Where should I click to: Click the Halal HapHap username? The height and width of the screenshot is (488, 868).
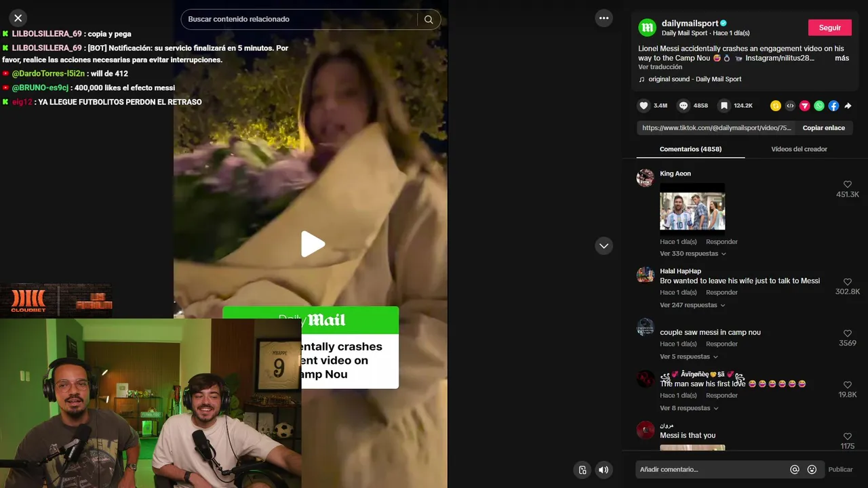pos(680,271)
